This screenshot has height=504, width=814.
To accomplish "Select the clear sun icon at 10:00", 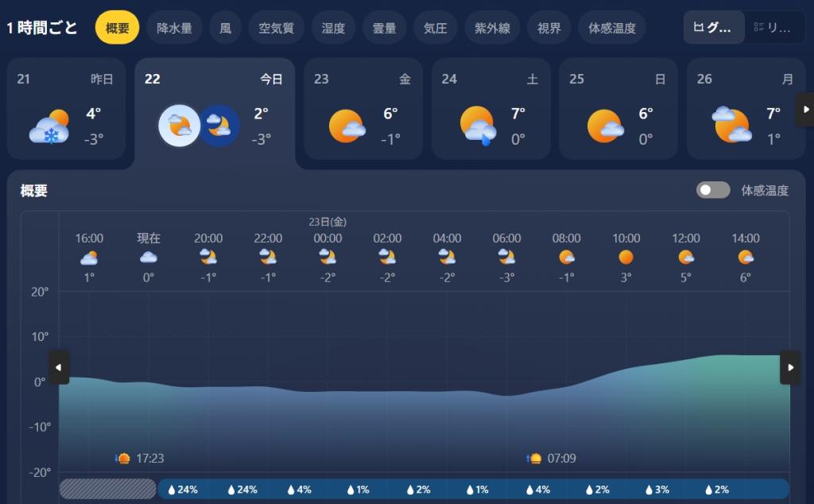I will [626, 256].
